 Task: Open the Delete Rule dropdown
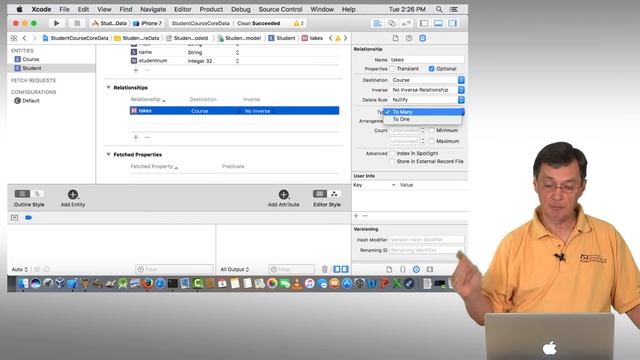[427, 100]
